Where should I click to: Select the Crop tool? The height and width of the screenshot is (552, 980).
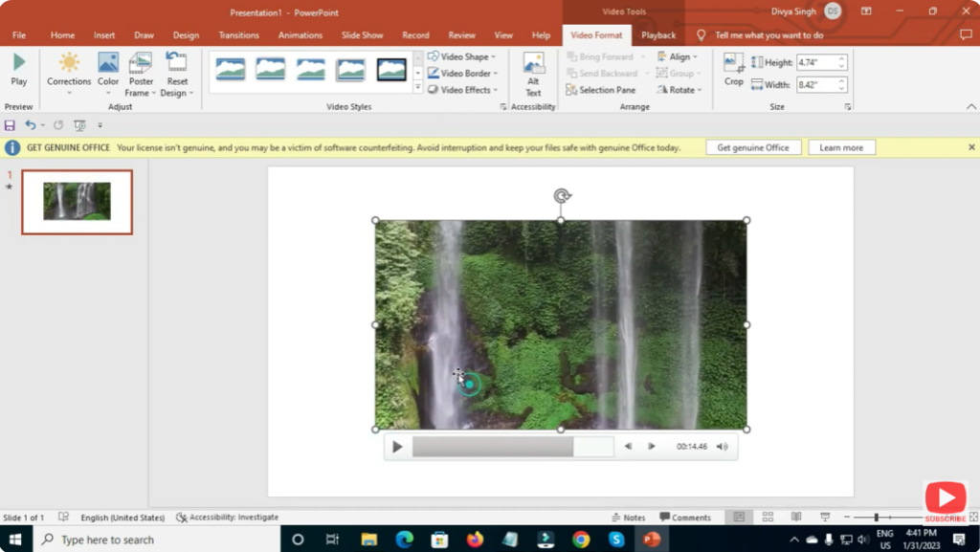pos(733,70)
